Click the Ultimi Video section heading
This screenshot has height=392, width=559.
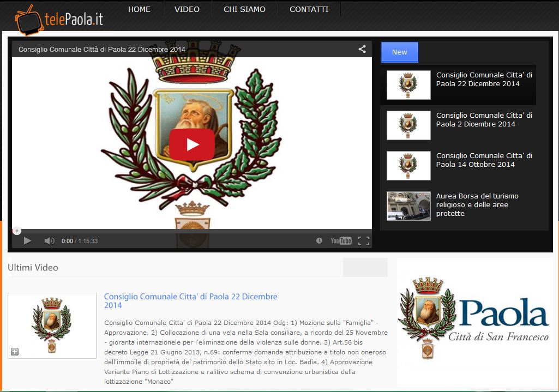pyautogui.click(x=33, y=268)
